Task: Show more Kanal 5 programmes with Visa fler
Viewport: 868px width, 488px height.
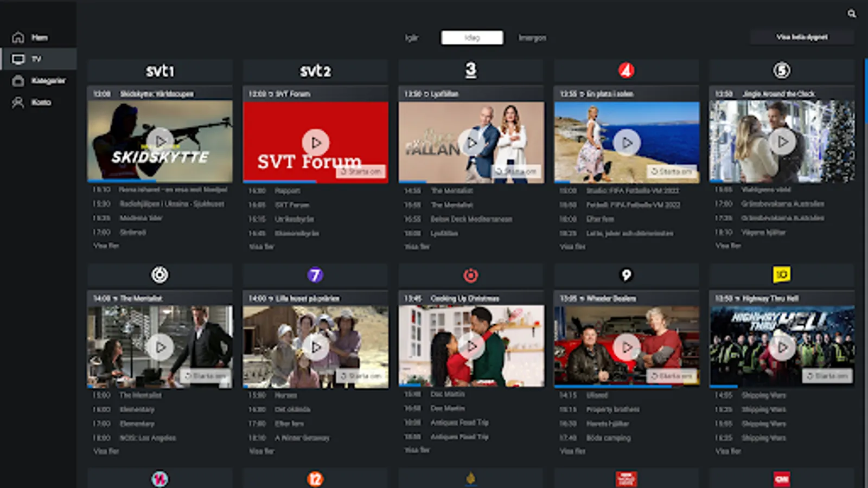Action: (728, 246)
